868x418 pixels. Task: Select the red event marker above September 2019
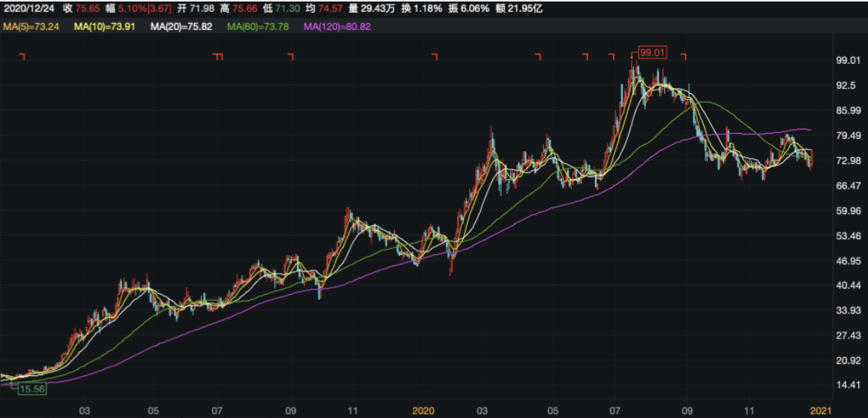point(291,56)
